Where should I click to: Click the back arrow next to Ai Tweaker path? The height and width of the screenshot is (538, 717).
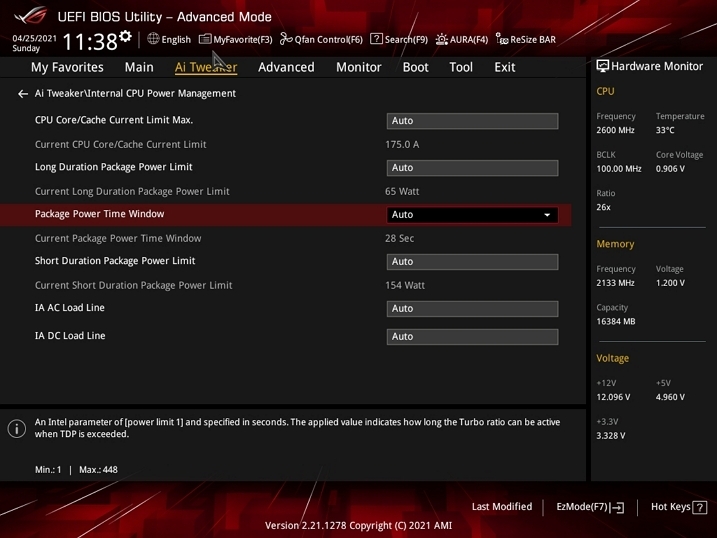pos(23,94)
